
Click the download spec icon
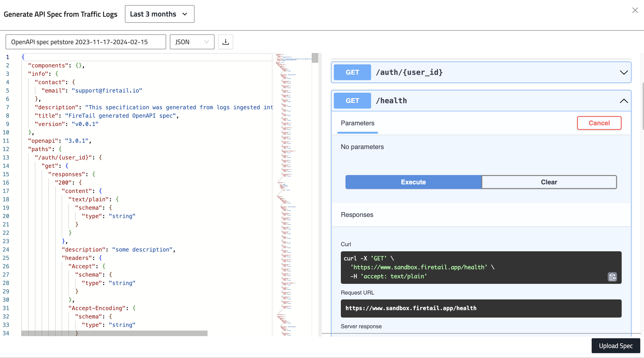coord(225,42)
